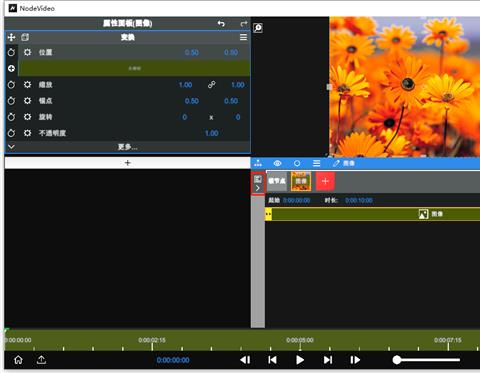Click the white plus bar to add a property
The height and width of the screenshot is (373, 480).
click(x=127, y=163)
